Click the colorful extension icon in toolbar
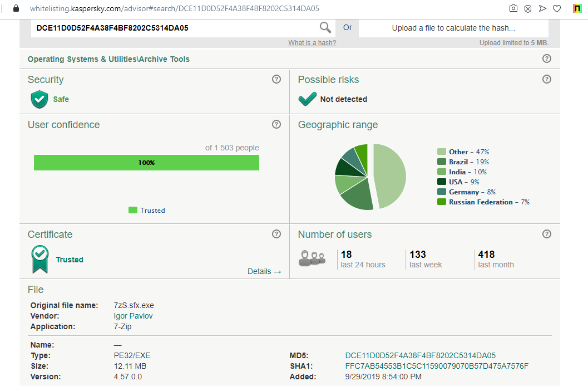Image resolution: width=588 pixels, height=386 pixels. [577, 8]
